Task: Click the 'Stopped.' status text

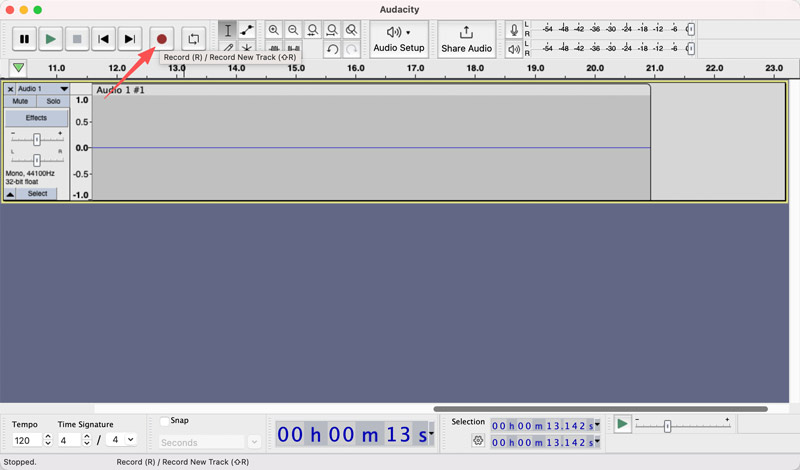Action: [20, 462]
